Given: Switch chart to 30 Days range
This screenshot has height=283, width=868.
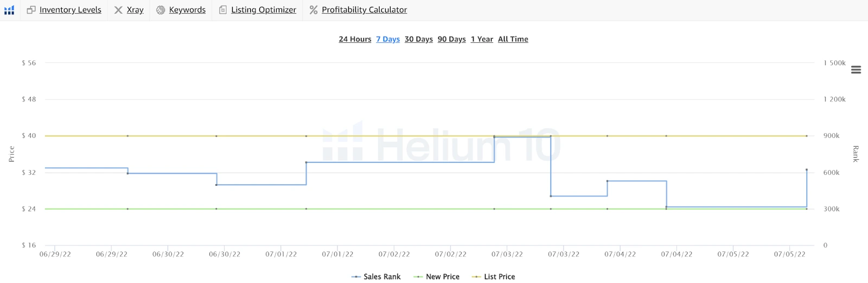Looking at the screenshot, I should pyautogui.click(x=419, y=39).
